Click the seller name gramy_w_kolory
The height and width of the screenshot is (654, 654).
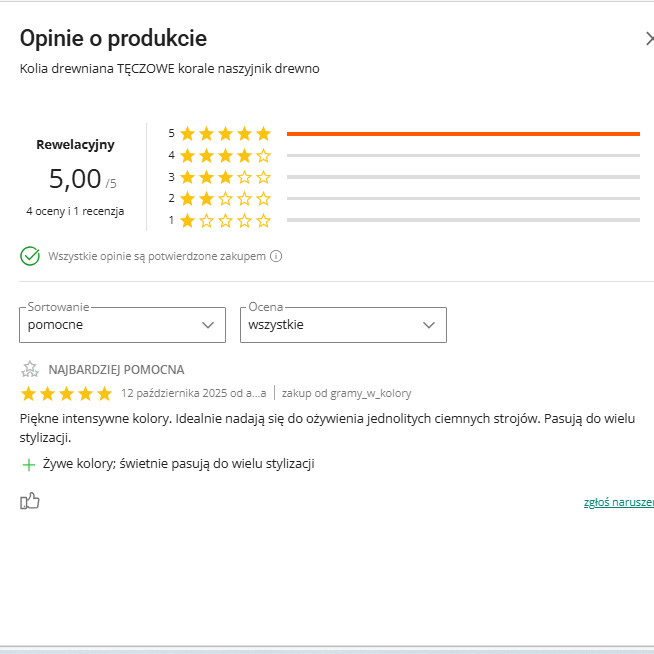373,393
